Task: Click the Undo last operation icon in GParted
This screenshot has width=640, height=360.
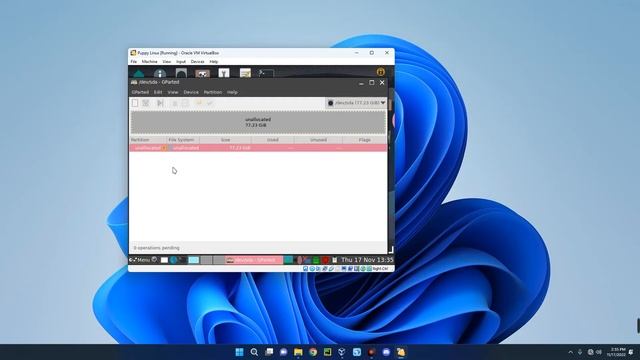Action: [199, 103]
